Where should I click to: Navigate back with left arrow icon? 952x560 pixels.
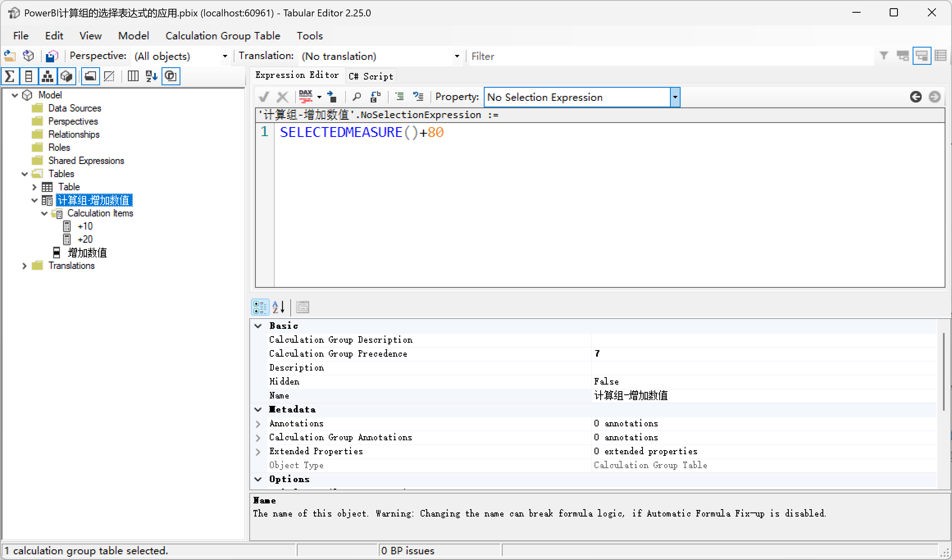point(916,97)
